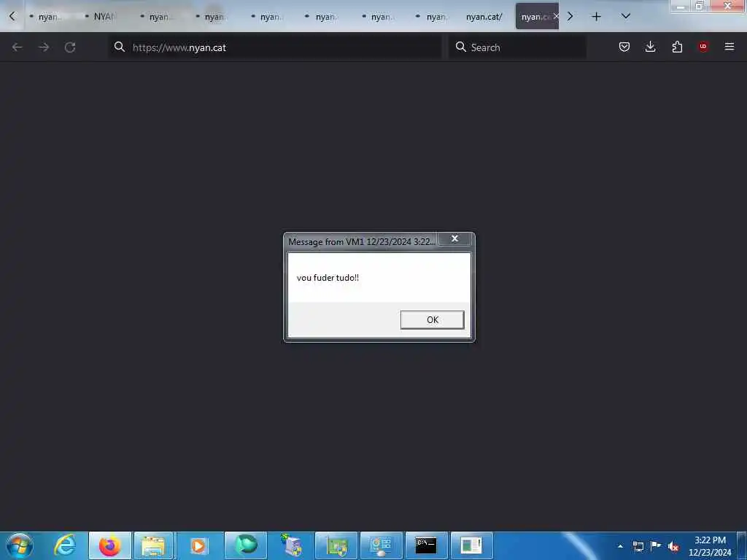Image resolution: width=747 pixels, height=560 pixels.
Task: Close the Firefox window
Action: (x=727, y=6)
